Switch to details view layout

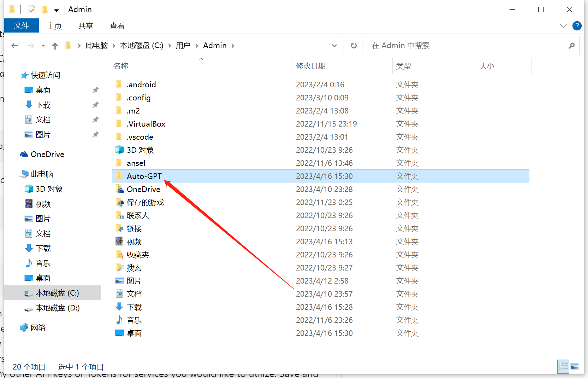[563, 367]
